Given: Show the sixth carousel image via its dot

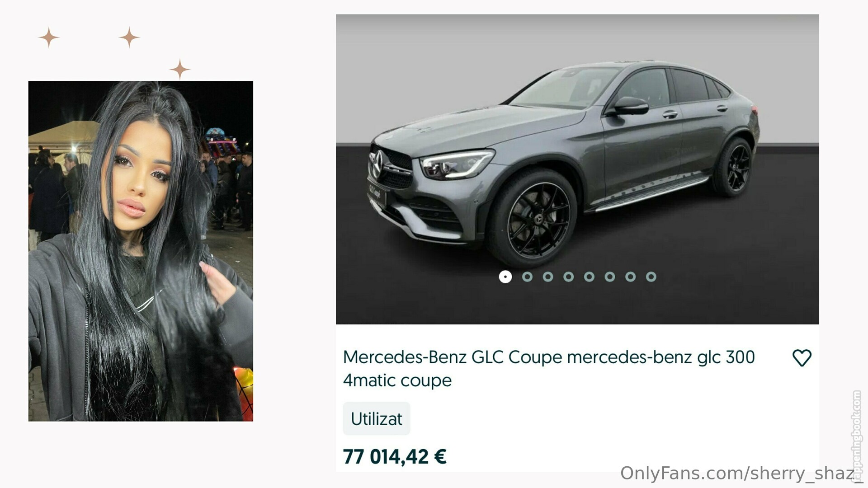Looking at the screenshot, I should (610, 277).
